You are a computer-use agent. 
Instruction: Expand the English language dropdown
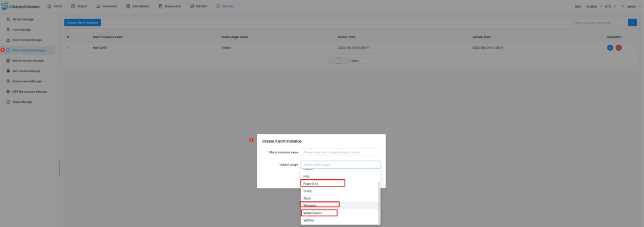pos(594,7)
